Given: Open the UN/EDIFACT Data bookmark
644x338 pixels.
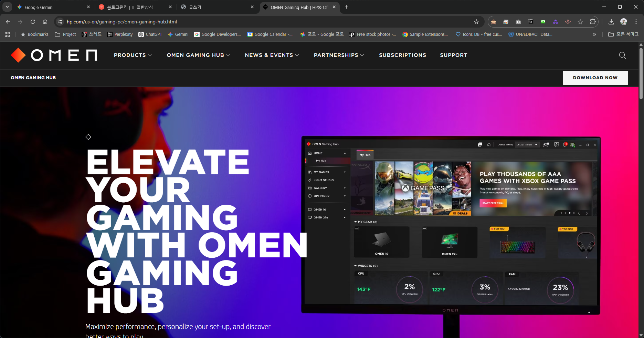Looking at the screenshot, I should [530, 34].
